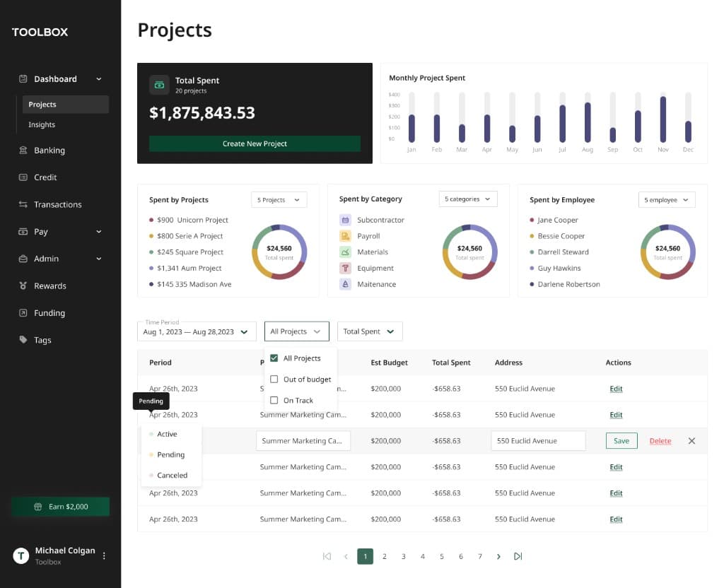Click the Transactions arrows icon
Image resolution: width=724 pixels, height=588 pixels.
[x=22, y=204]
